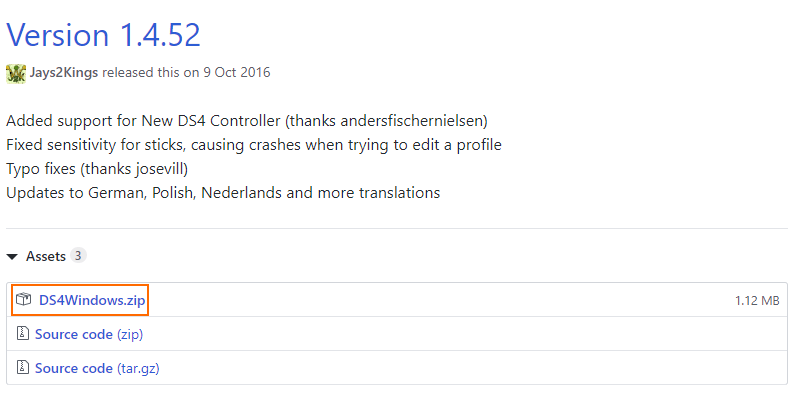The height and width of the screenshot is (414, 812).
Task: Download Source code (zip)
Action: (89, 334)
